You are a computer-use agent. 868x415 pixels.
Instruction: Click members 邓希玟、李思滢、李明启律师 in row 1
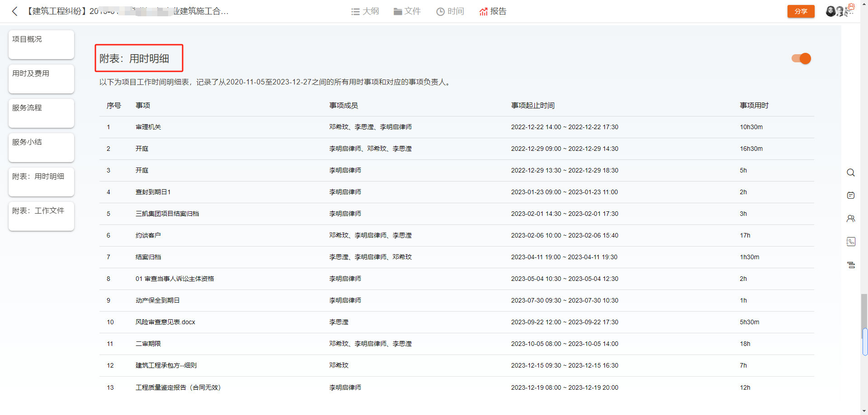click(370, 127)
